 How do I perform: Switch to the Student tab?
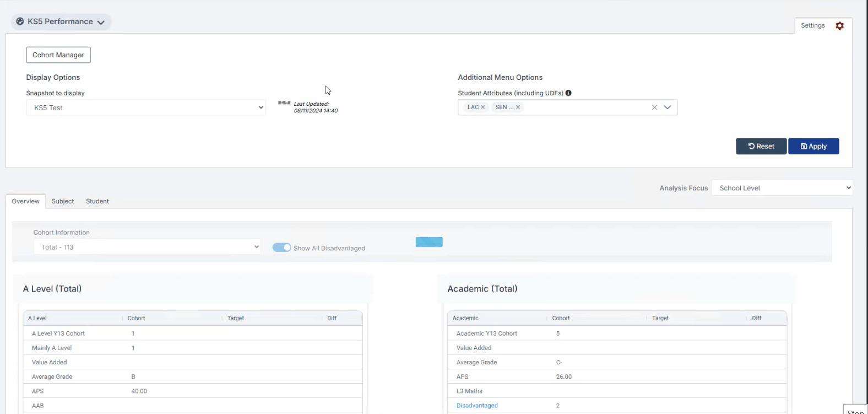click(97, 201)
